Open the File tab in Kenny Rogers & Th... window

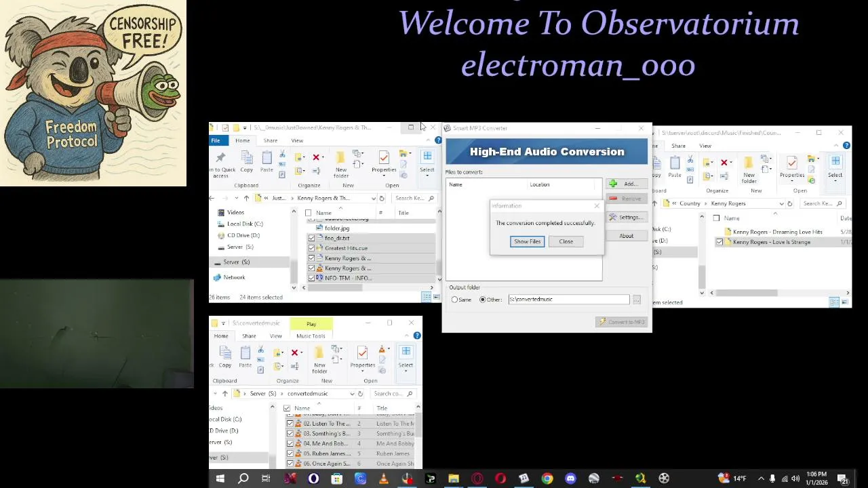(x=216, y=140)
